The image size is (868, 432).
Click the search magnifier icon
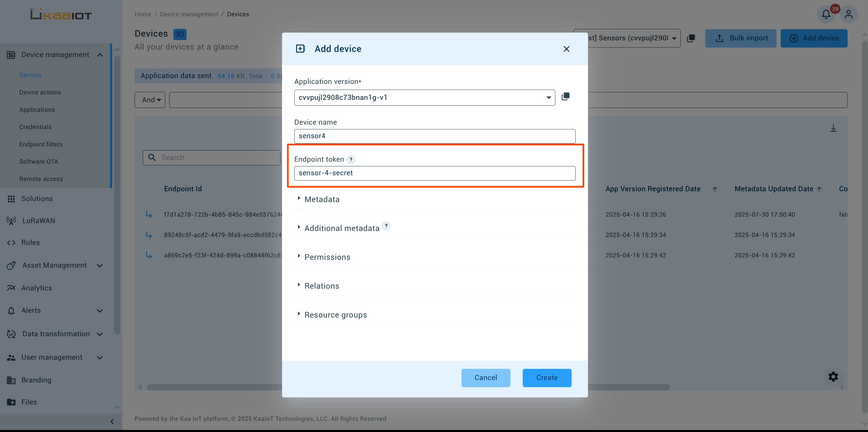152,158
